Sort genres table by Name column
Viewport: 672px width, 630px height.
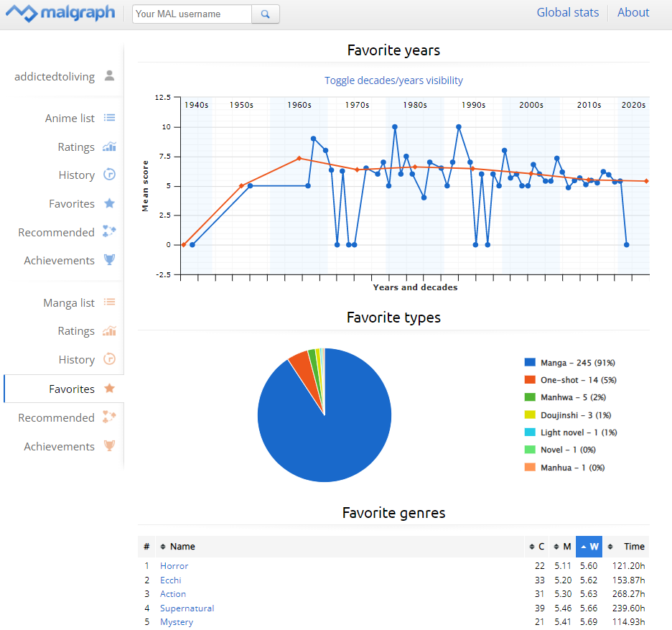coord(182,547)
